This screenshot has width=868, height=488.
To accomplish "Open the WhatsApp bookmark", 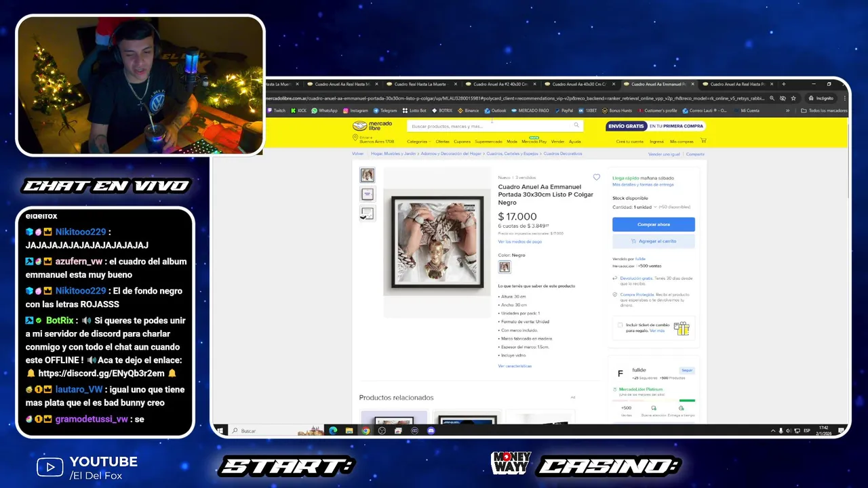I will 325,110.
